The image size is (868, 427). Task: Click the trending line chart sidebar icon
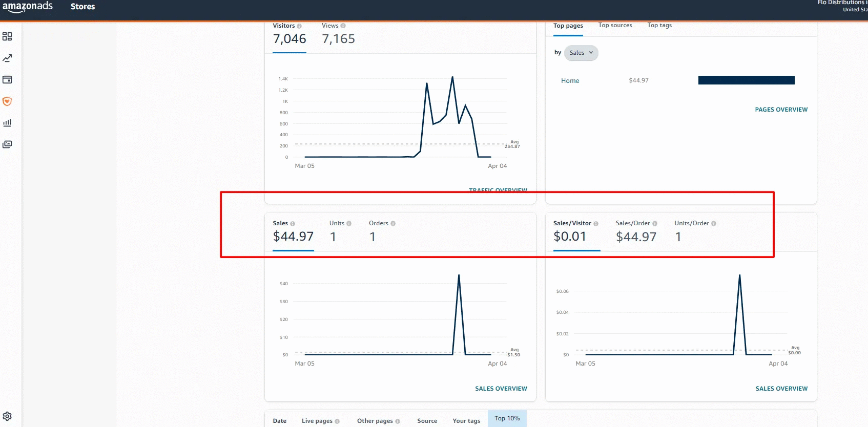[x=7, y=58]
